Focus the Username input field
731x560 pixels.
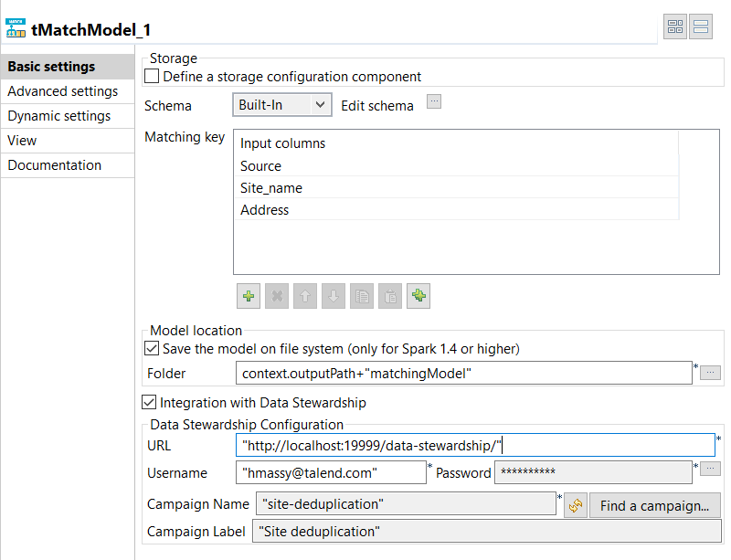coord(331,472)
